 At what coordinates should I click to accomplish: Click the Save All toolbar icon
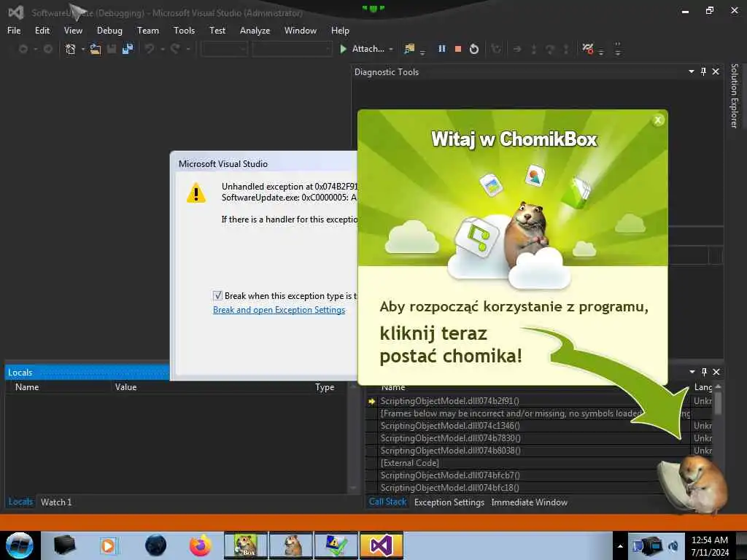pyautogui.click(x=127, y=49)
